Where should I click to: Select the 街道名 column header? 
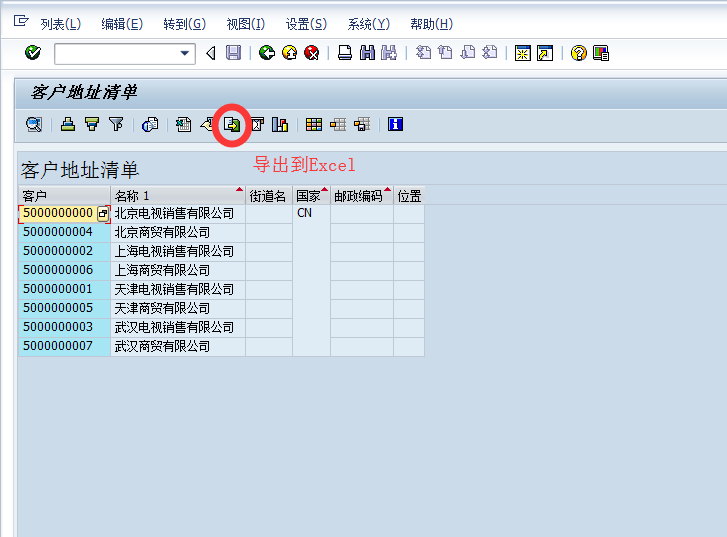click(x=269, y=196)
